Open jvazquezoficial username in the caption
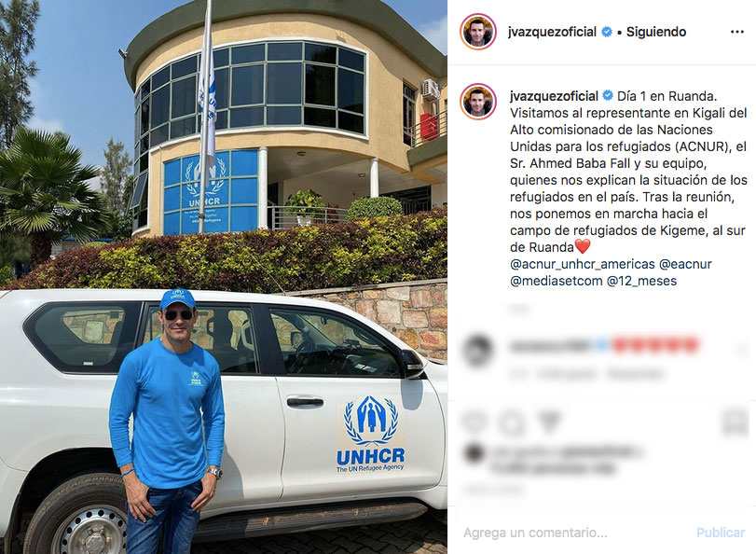The height and width of the screenshot is (554, 756). (554, 95)
